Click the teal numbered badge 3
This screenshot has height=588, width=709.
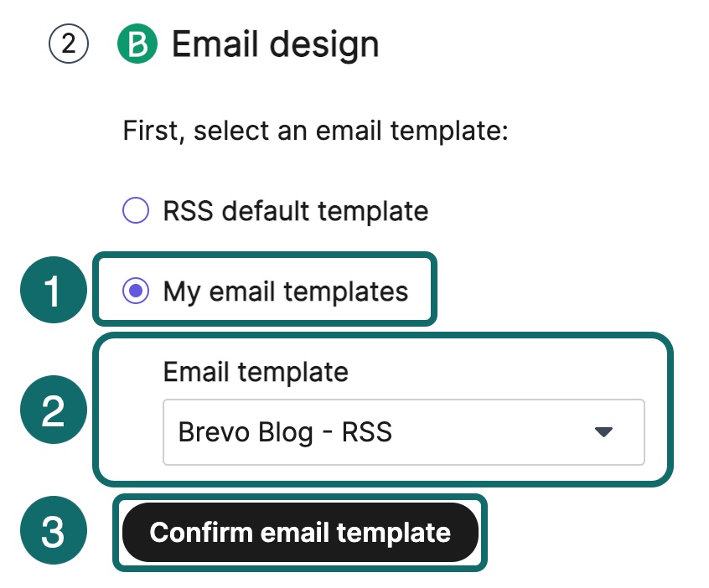52,532
